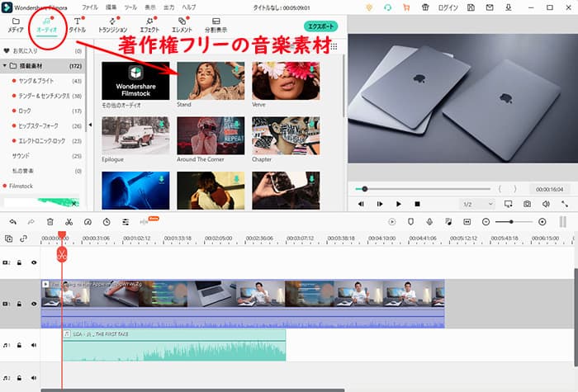Click the delete trash icon in timeline toolbar
The width and height of the screenshot is (578, 392).
pos(50,222)
